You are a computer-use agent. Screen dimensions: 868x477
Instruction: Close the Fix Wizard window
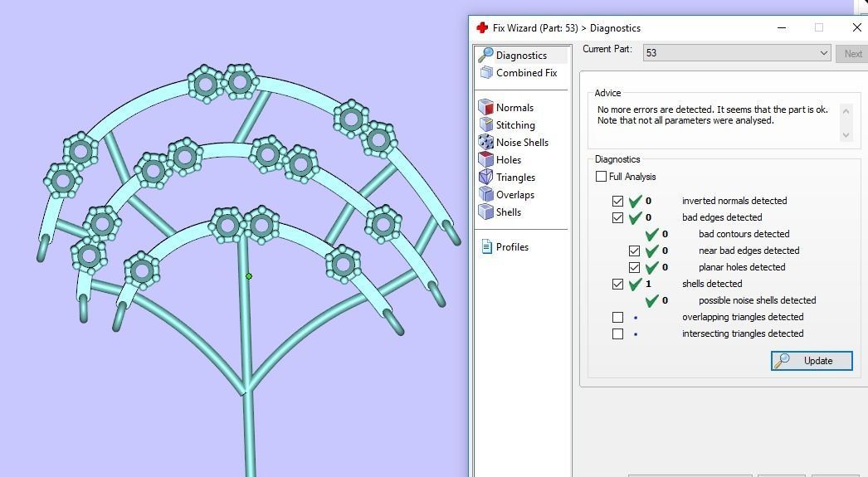click(x=856, y=27)
